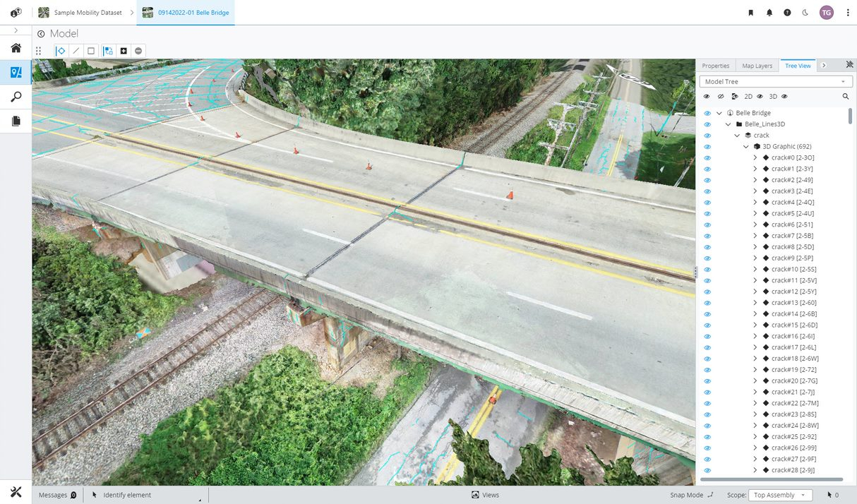Select the line selection mode tool
This screenshot has height=504, width=857.
click(x=76, y=51)
